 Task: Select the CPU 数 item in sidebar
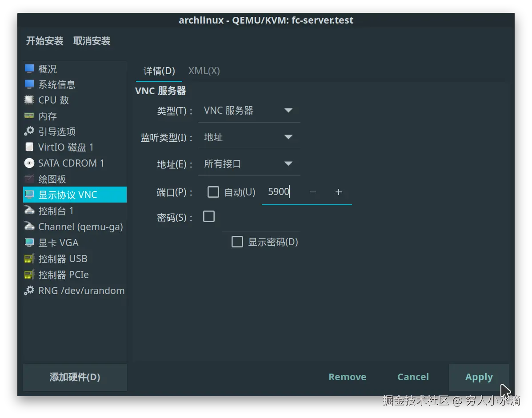tap(54, 100)
